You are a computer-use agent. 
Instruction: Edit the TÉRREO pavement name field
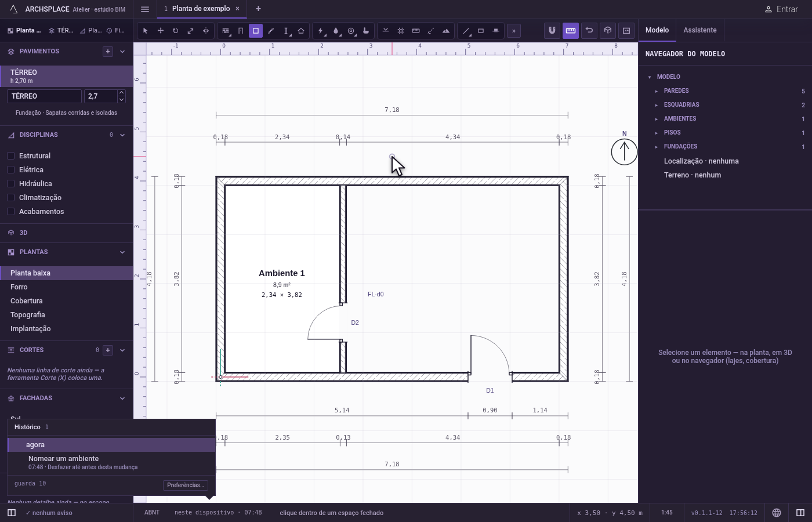(x=44, y=96)
